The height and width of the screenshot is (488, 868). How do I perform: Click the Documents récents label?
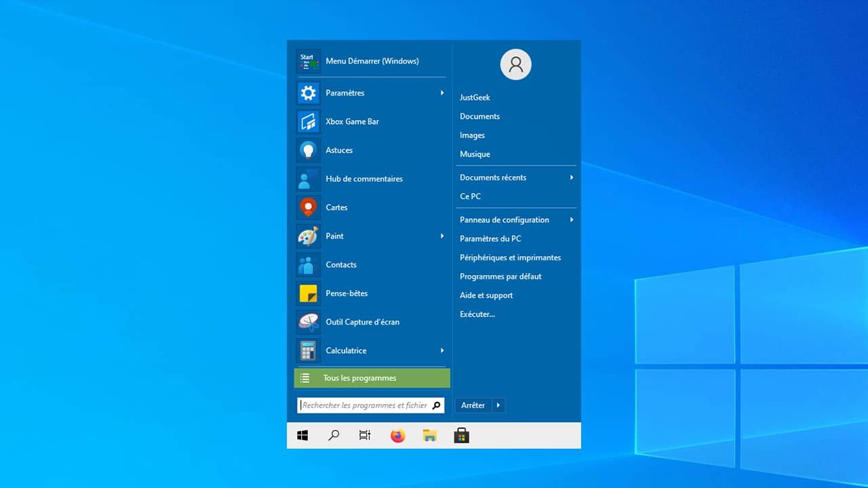tap(493, 178)
